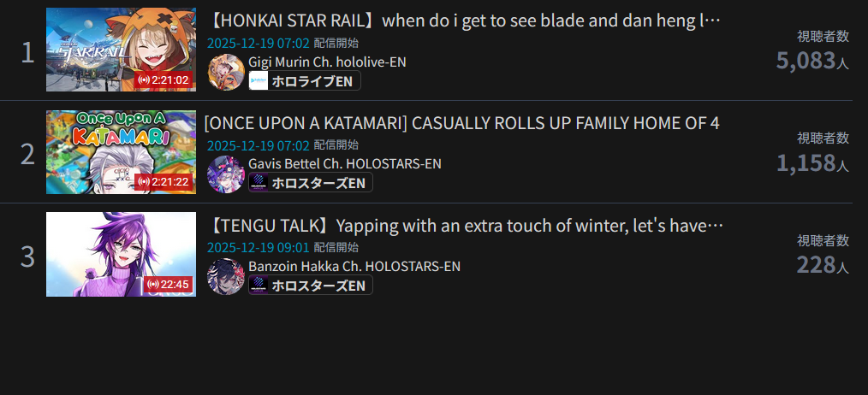Open the HONKAI STAR RAIL stream title

coord(464,21)
